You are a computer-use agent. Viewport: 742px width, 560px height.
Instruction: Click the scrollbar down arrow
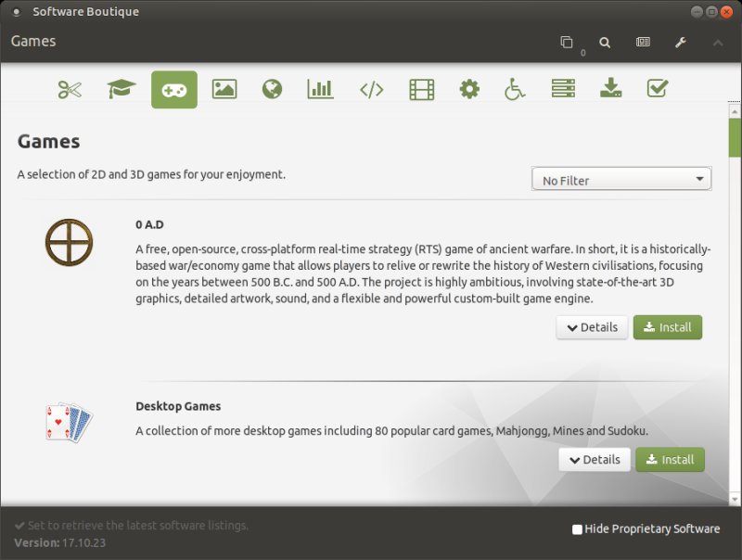point(735,499)
